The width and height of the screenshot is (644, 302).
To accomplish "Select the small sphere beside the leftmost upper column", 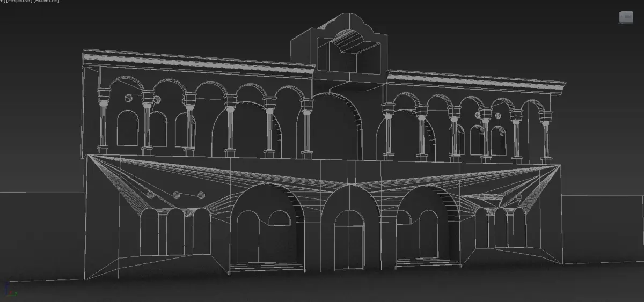I will (128, 99).
